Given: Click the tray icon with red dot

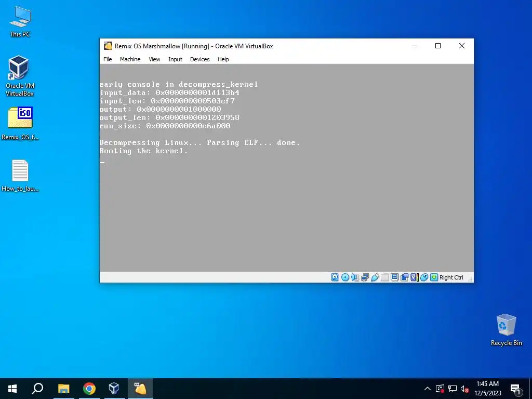Looking at the screenshot, I should [x=440, y=389].
